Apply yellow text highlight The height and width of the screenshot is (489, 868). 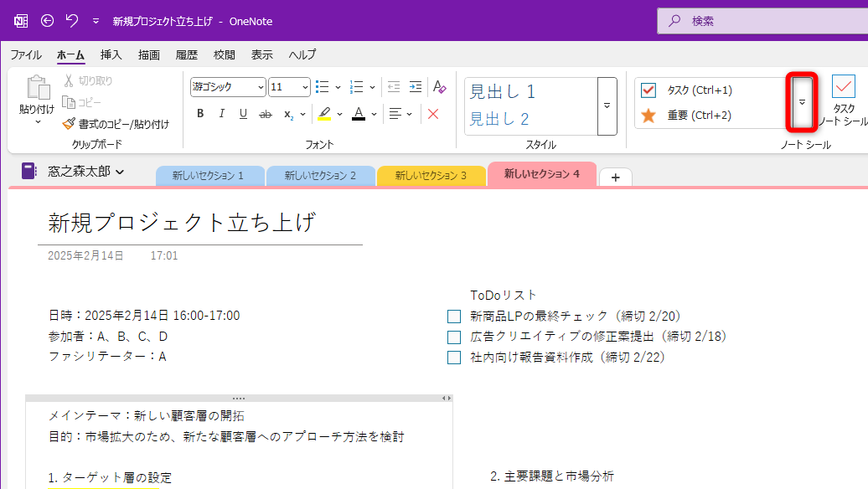(x=324, y=114)
